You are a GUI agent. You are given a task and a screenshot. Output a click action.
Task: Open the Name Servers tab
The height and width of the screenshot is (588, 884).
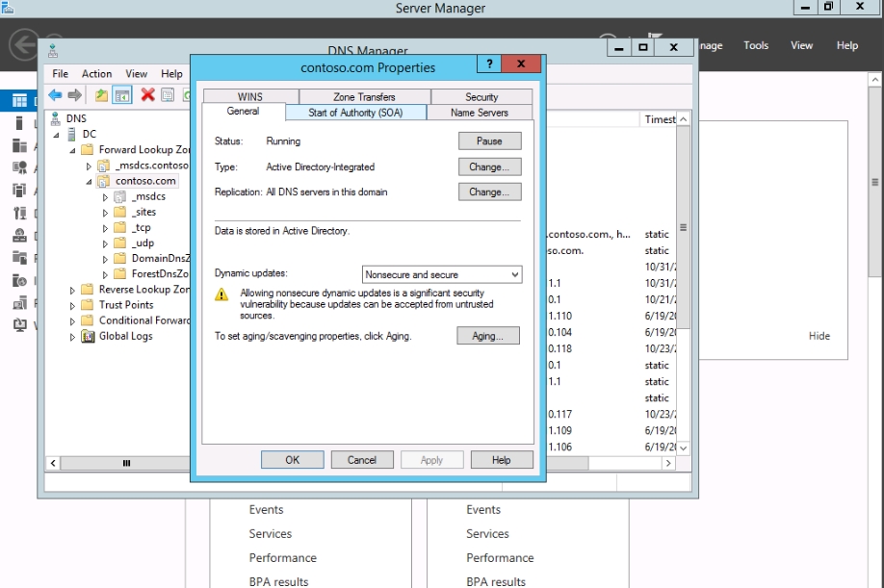click(480, 113)
